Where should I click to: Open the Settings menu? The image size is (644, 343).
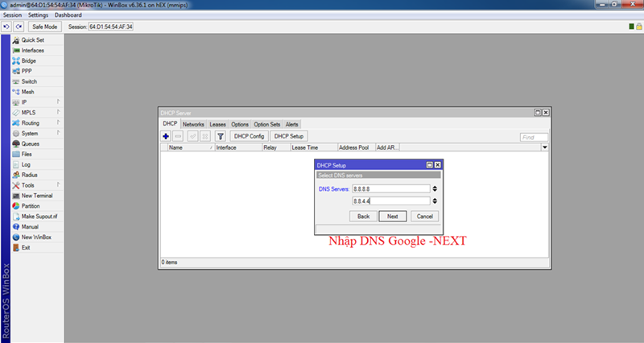tap(38, 15)
